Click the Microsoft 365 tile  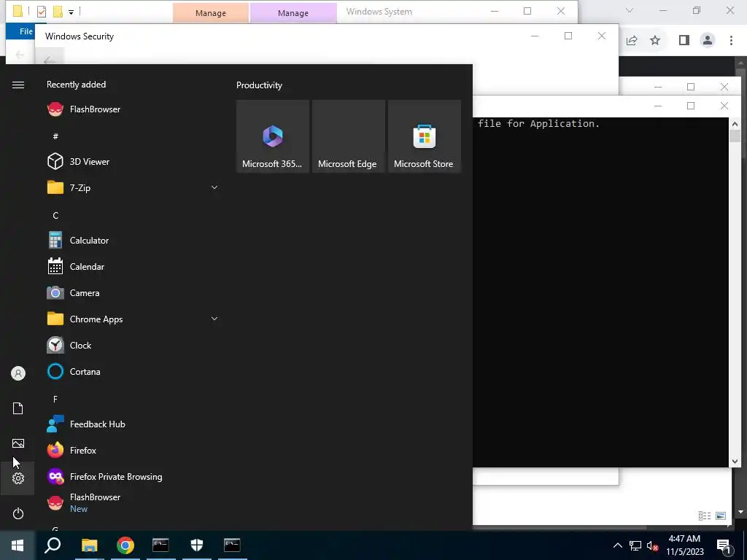(273, 136)
